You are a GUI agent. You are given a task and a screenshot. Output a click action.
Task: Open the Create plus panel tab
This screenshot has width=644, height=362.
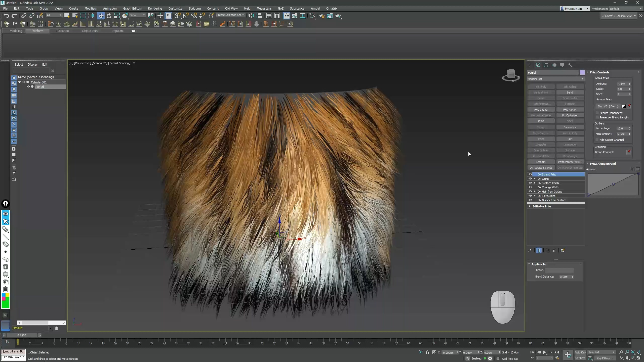click(x=530, y=65)
